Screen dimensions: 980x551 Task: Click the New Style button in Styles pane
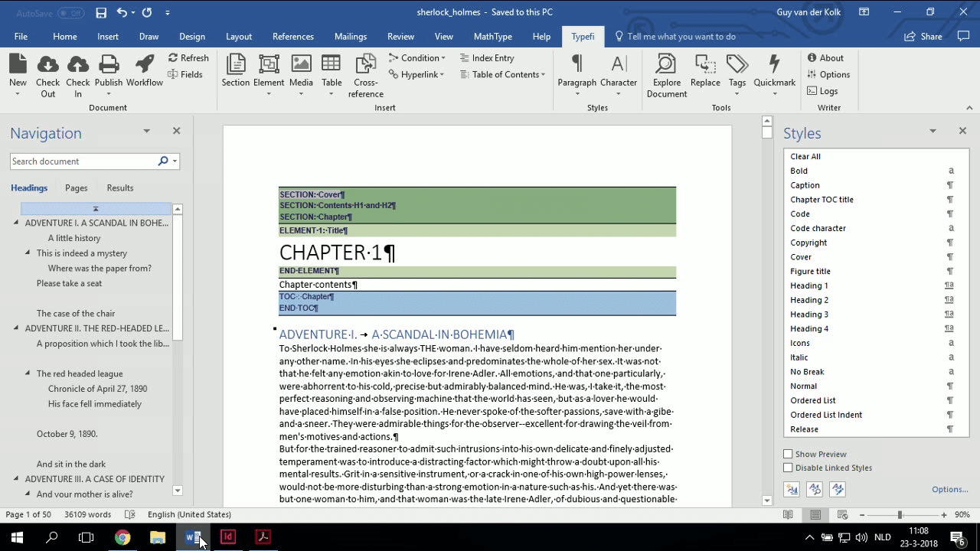click(x=792, y=489)
